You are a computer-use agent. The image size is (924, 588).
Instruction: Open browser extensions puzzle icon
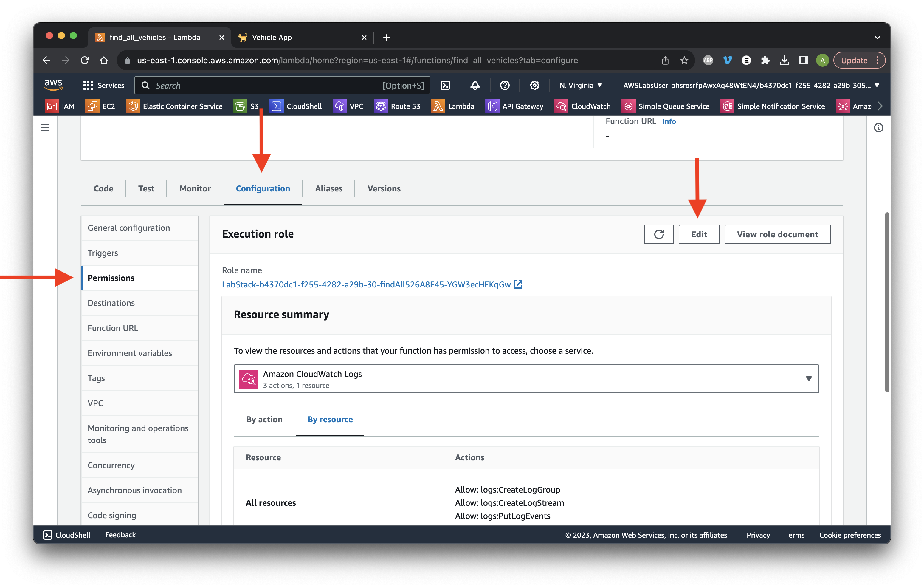765,60
